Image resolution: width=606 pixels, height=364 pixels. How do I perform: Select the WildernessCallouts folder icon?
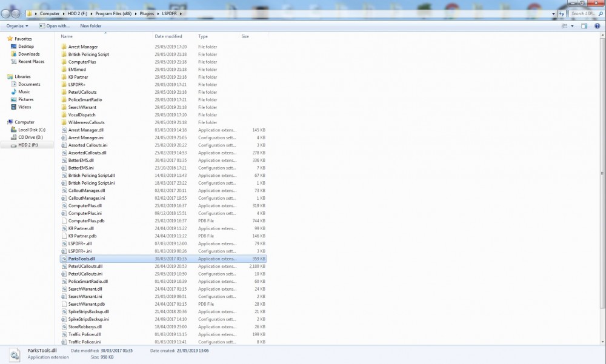point(64,122)
